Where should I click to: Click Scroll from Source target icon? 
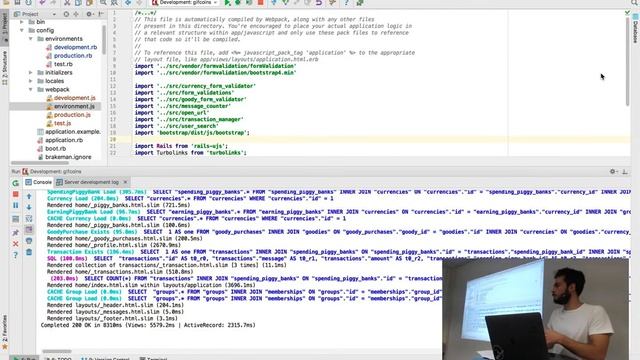click(x=66, y=14)
